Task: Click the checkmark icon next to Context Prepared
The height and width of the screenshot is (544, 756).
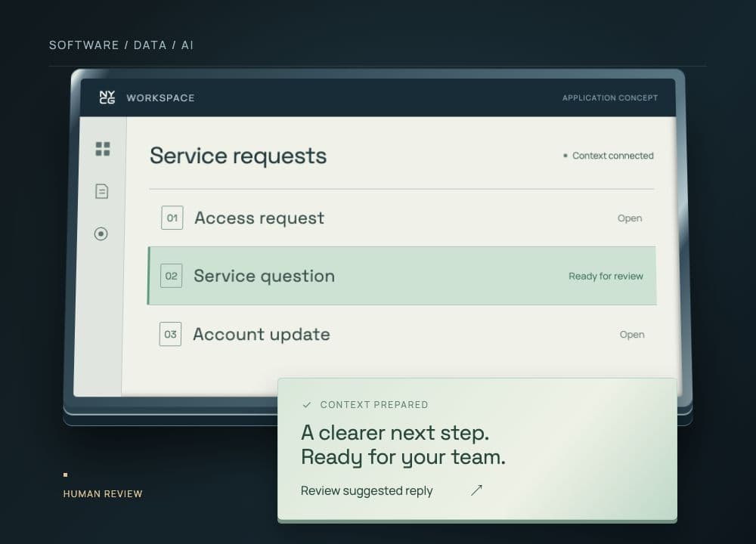Action: click(x=307, y=405)
